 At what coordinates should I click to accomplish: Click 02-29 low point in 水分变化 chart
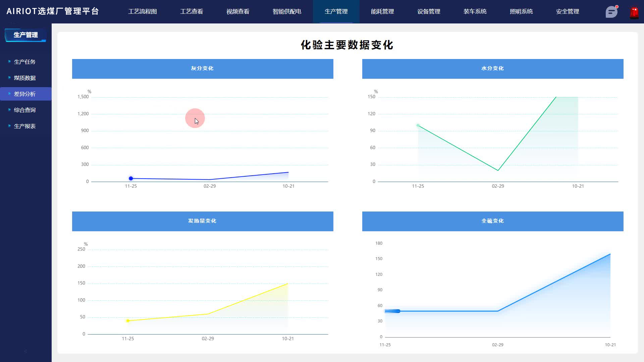pyautogui.click(x=498, y=170)
